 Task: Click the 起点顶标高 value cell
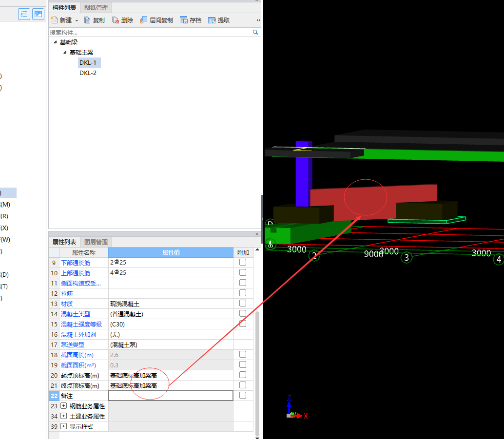(171, 375)
